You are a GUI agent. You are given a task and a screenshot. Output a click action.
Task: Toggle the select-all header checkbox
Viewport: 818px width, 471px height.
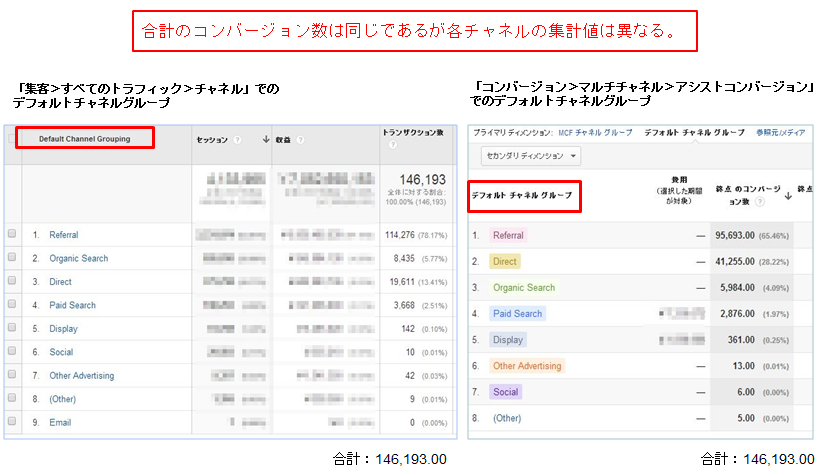tap(12, 139)
